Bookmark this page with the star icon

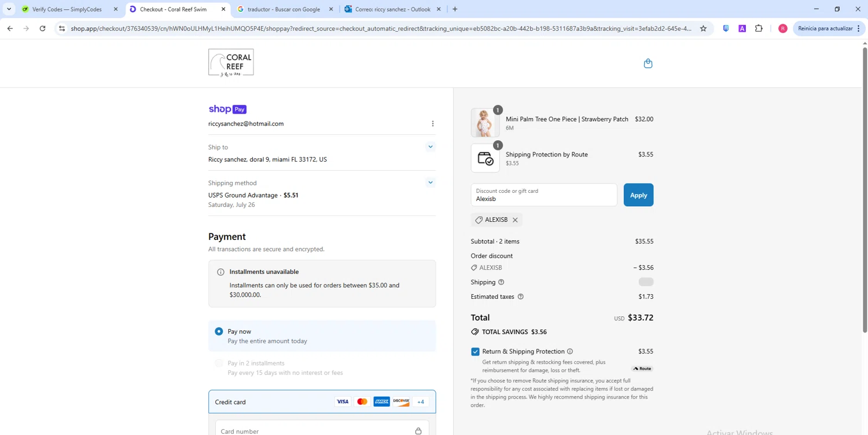(x=703, y=28)
